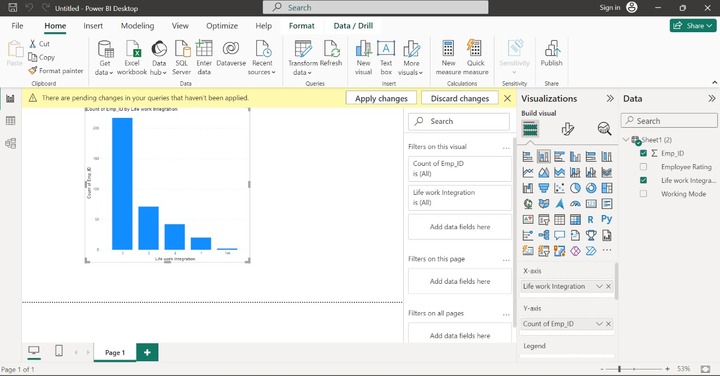Select the Matrix visual

click(575, 219)
